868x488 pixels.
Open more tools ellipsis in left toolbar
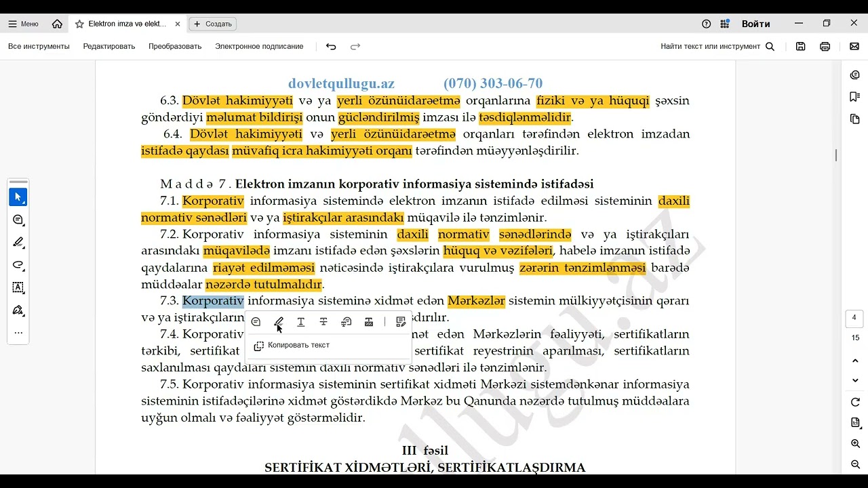click(x=18, y=332)
